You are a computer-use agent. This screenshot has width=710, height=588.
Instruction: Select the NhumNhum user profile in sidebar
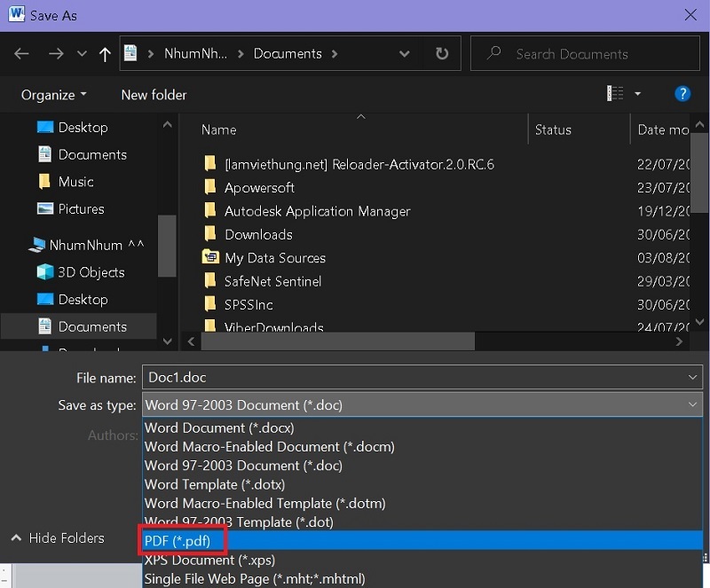[85, 245]
